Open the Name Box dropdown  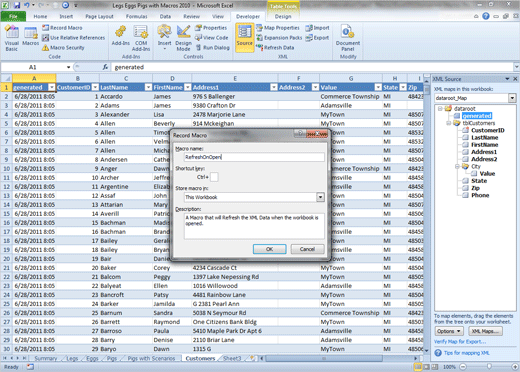(x=68, y=67)
